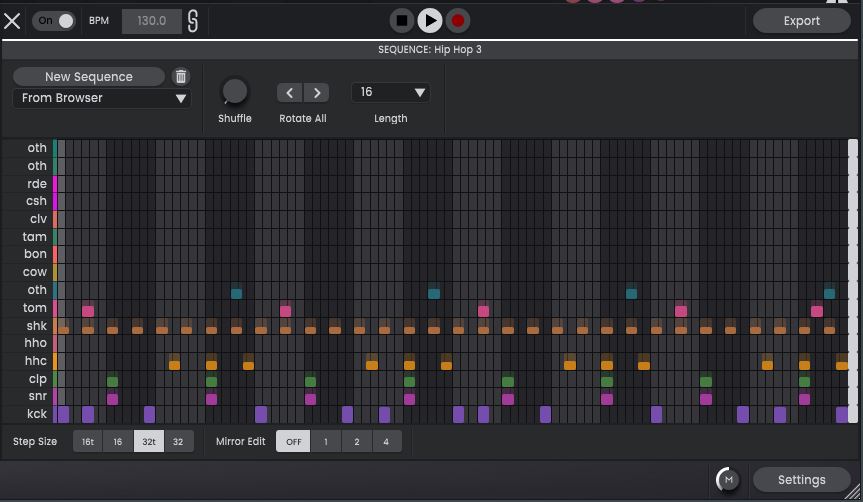The height and width of the screenshot is (502, 863).
Task: Select the cow track label
Action: tap(35, 272)
